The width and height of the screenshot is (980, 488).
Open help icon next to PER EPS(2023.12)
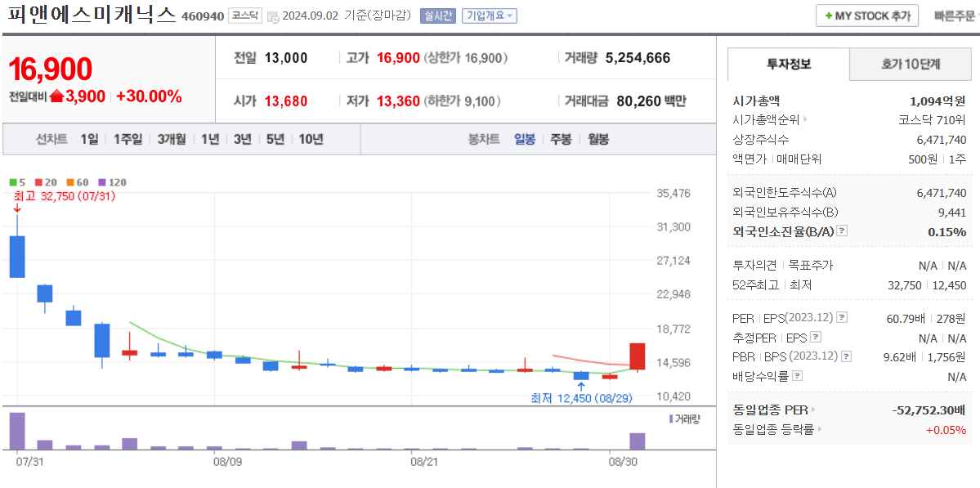pos(842,317)
